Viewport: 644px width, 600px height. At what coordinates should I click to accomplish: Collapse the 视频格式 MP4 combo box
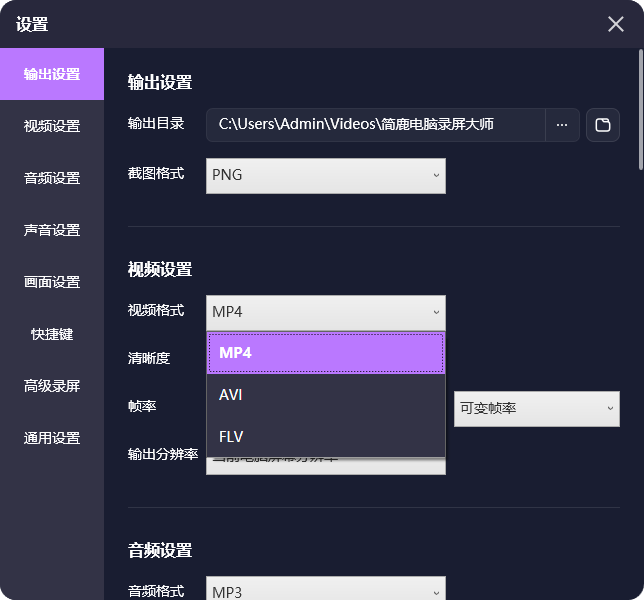click(326, 313)
